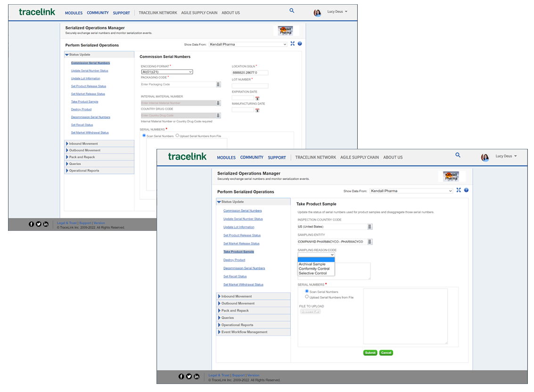
Task: Open the Packaging Code lookup icon
Action: click(218, 84)
